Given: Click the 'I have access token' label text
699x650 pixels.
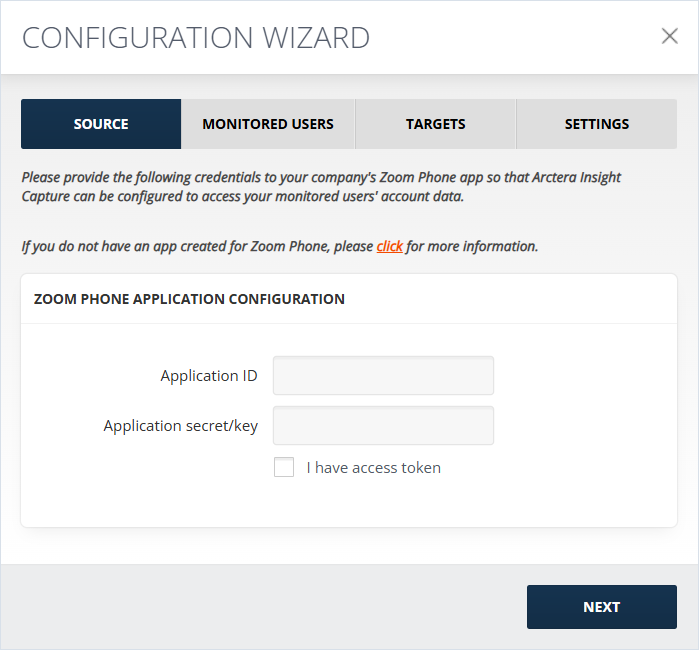Looking at the screenshot, I should pyautogui.click(x=374, y=468).
